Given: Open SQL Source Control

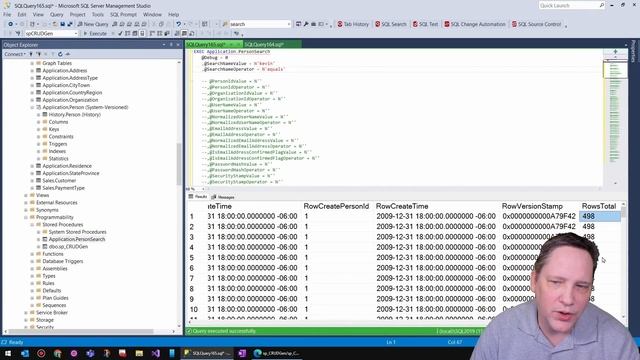Looking at the screenshot, I should 536,24.
